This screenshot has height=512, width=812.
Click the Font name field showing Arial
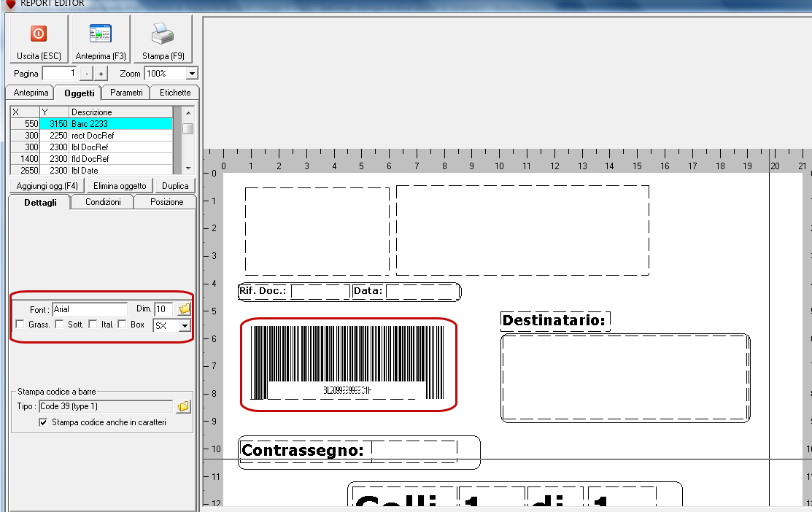[x=90, y=309]
